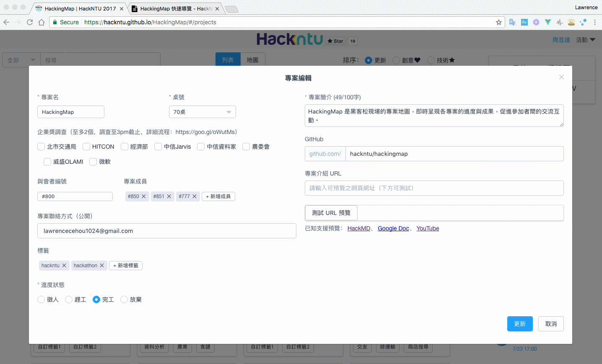Click the 更新 submit button
Screen dimensions: 602x364
(x=520, y=324)
